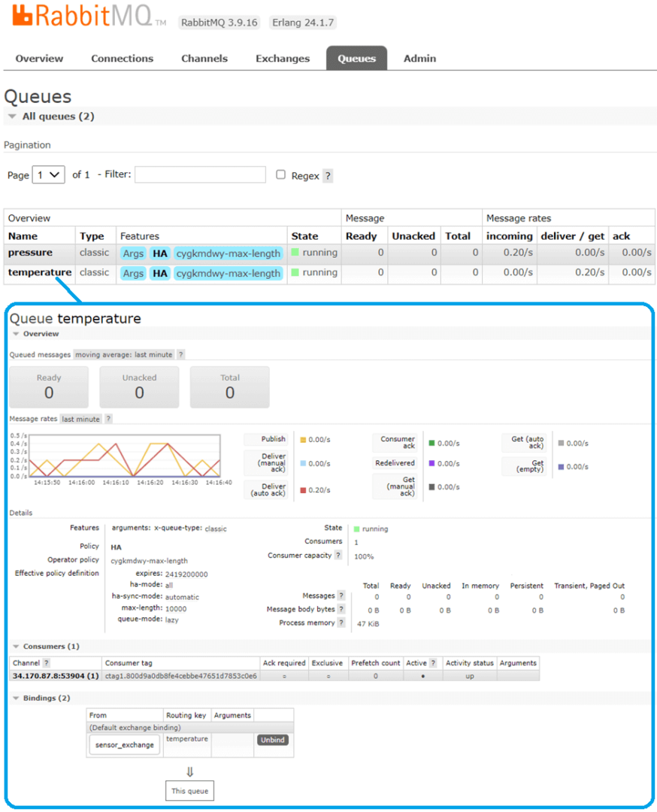The height and width of the screenshot is (812, 657).
Task: Open help icon next to Regex
Action: [x=328, y=176]
